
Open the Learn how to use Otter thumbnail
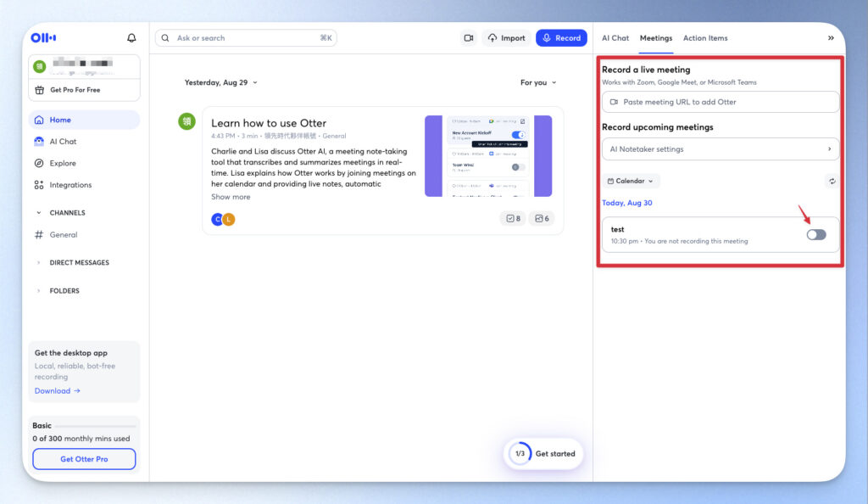coord(488,155)
